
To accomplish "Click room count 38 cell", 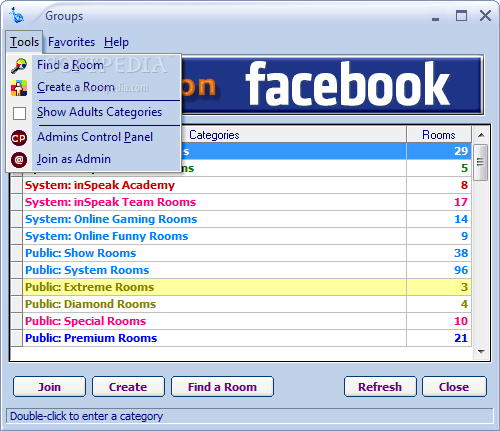I will pos(439,253).
